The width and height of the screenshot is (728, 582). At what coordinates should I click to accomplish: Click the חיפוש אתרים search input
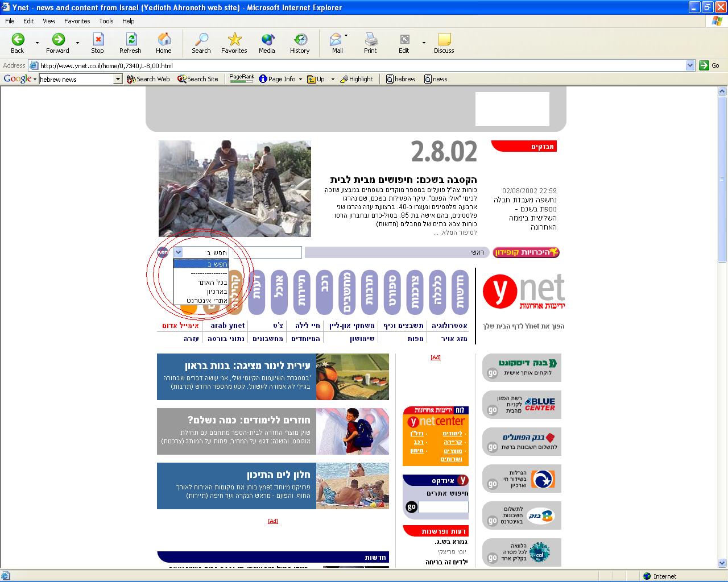(x=443, y=506)
